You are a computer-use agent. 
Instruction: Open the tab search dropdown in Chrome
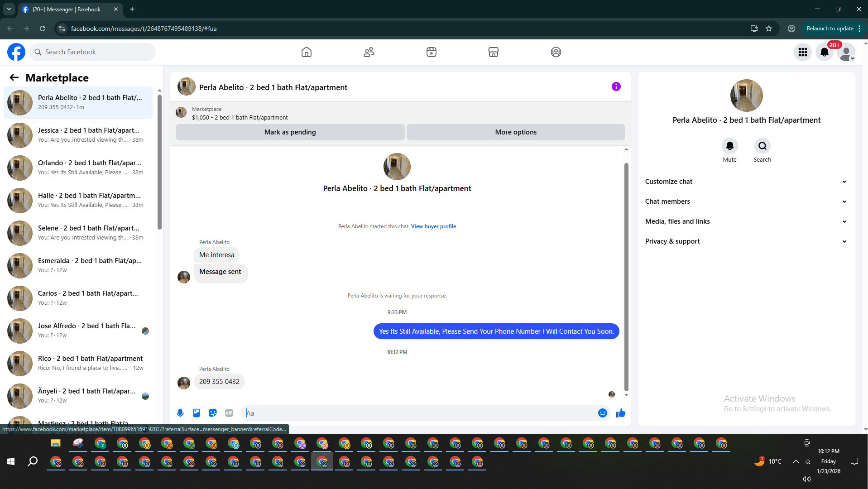pyautogui.click(x=9, y=9)
